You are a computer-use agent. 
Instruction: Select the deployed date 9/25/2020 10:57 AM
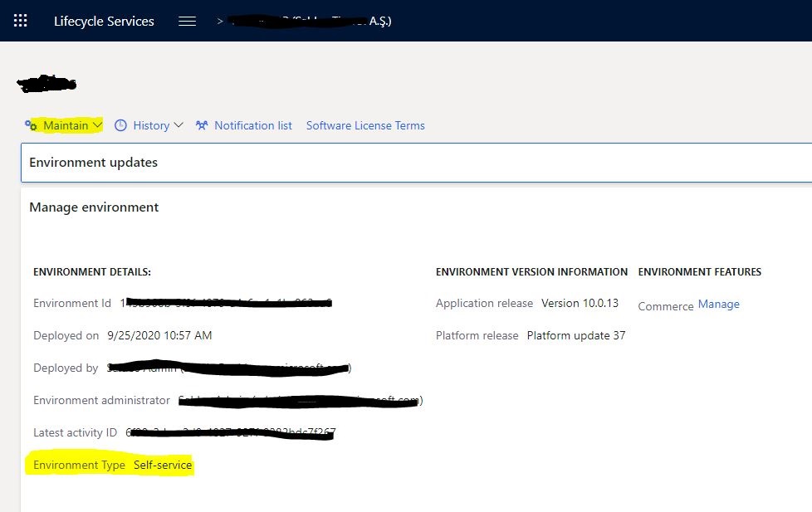pos(159,335)
